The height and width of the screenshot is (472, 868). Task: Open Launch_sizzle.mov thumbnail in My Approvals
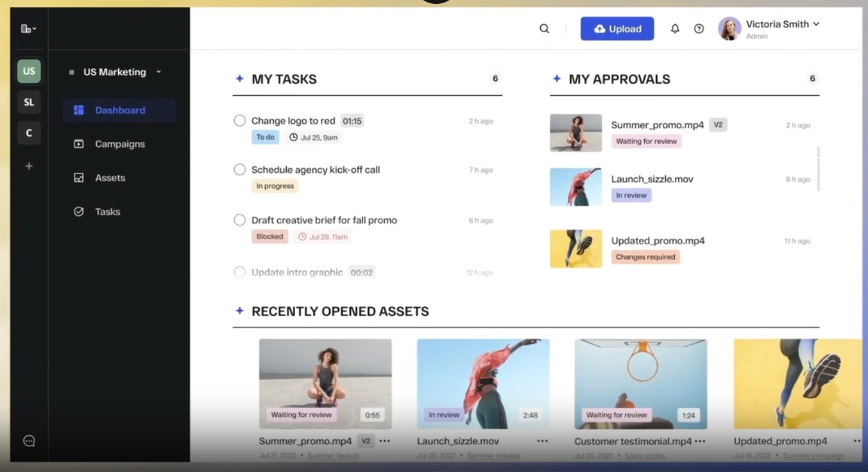pyautogui.click(x=575, y=187)
